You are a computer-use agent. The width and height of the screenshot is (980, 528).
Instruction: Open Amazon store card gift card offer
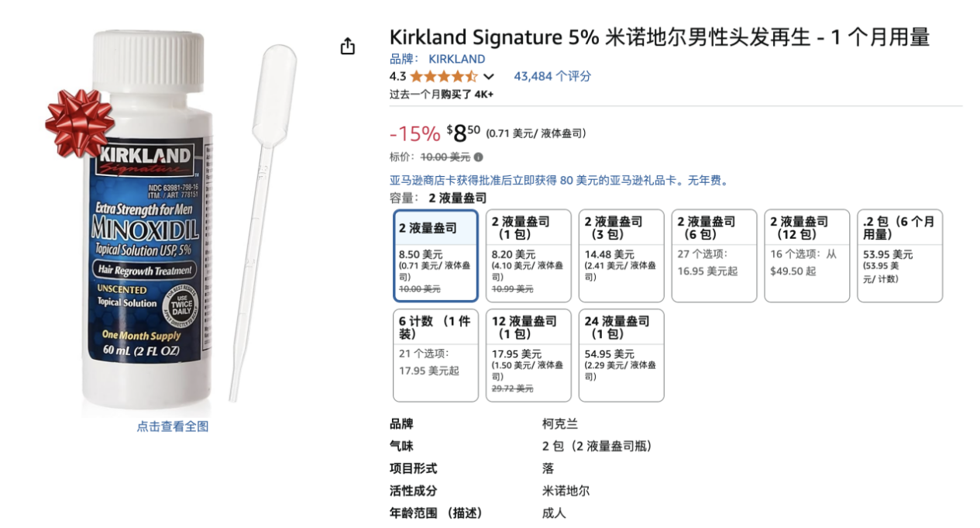[x=559, y=180]
